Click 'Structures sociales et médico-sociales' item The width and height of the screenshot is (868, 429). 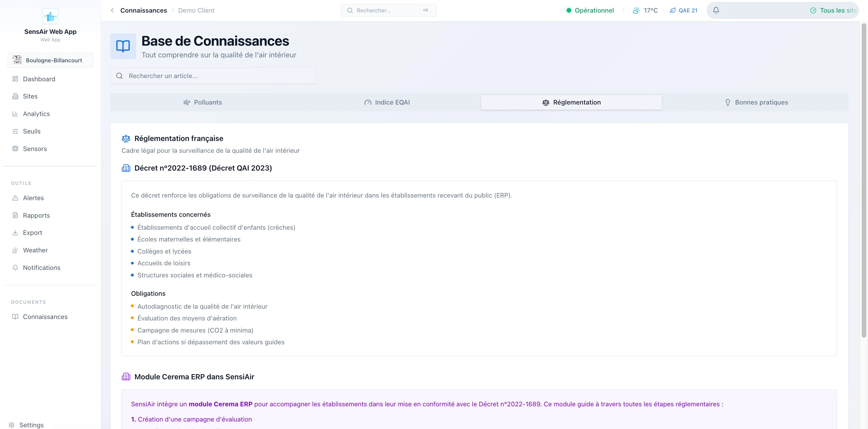(195, 275)
